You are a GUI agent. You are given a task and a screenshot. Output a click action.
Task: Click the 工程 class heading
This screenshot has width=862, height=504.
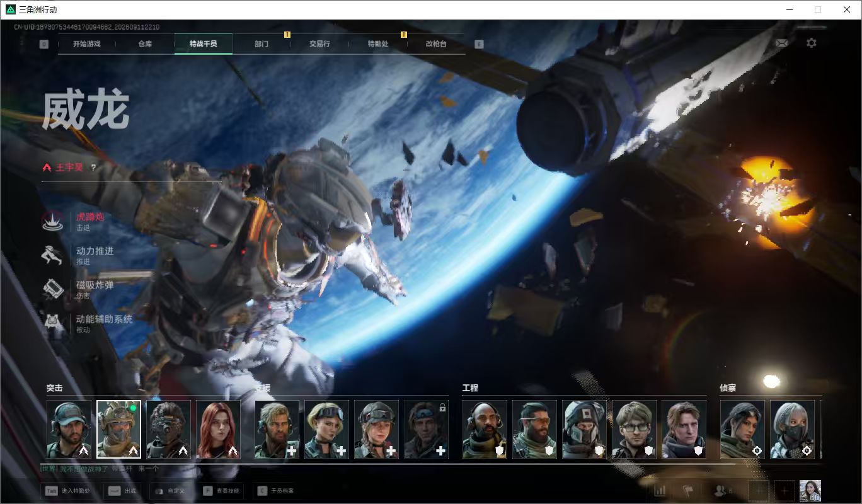click(x=470, y=388)
